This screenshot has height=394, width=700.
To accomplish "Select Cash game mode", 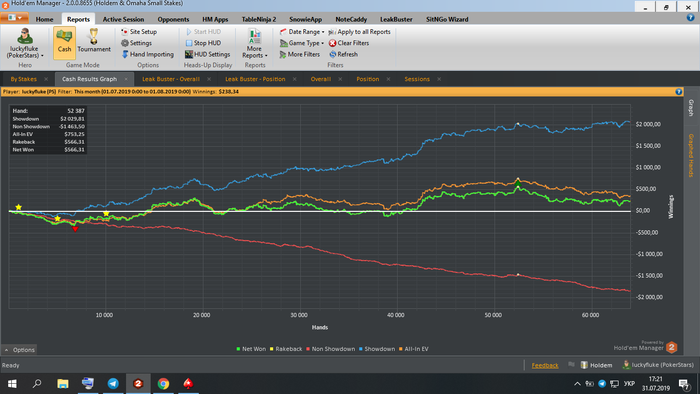I will pyautogui.click(x=64, y=43).
